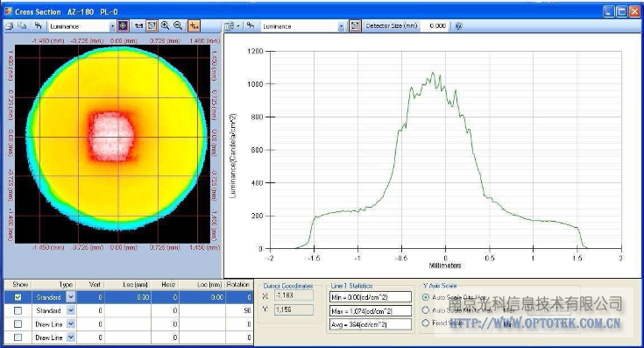Set image zoom to 1:1
The height and width of the screenshot is (348, 644).
(x=138, y=26)
